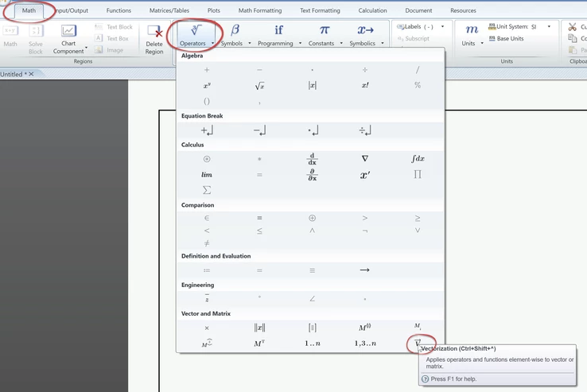The width and height of the screenshot is (587, 392).
Task: Toggle the Subscript option
Action: (413, 38)
